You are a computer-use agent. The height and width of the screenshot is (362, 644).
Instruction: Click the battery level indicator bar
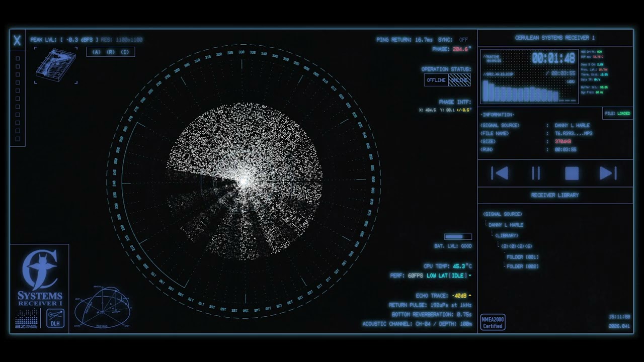[x=458, y=237]
